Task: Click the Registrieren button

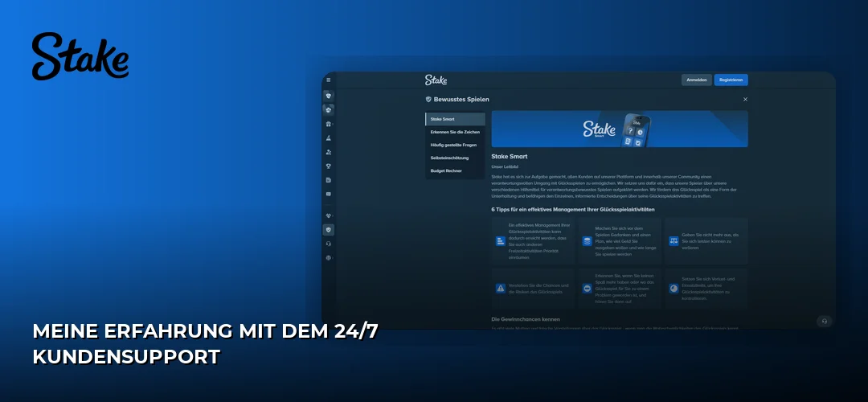Action: coord(731,80)
